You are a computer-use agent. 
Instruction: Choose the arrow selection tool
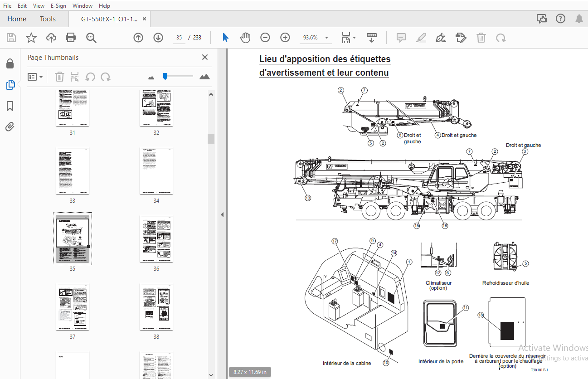coord(225,38)
